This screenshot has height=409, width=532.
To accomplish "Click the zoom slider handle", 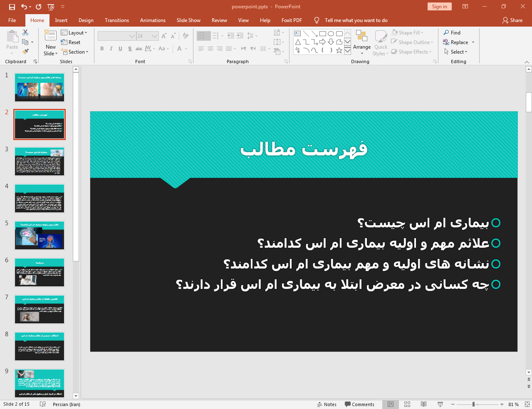I will click(473, 404).
